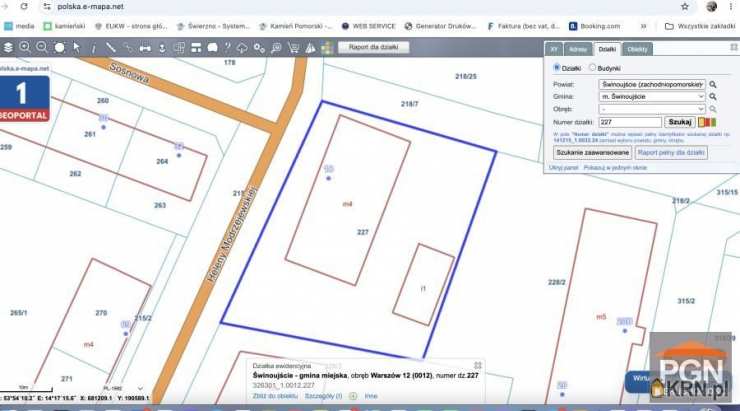The image size is (740, 411).
Task: Select the zoom out magnifier tool
Action: [x=42, y=47]
